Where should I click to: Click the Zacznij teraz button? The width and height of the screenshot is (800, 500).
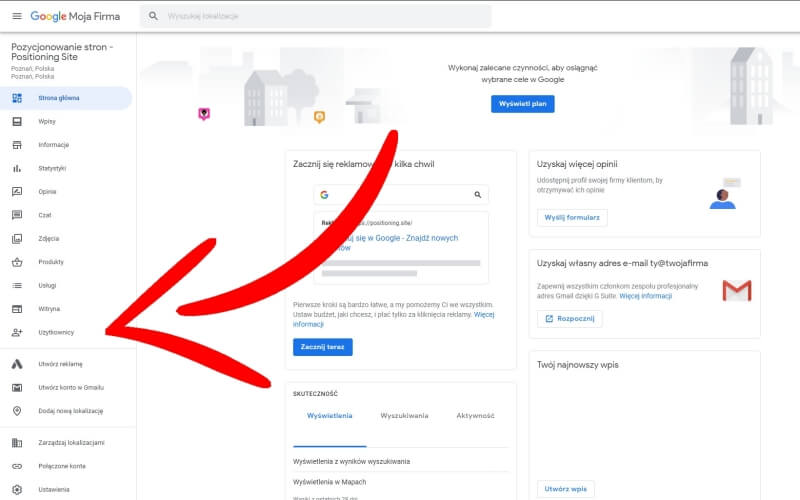click(322, 347)
